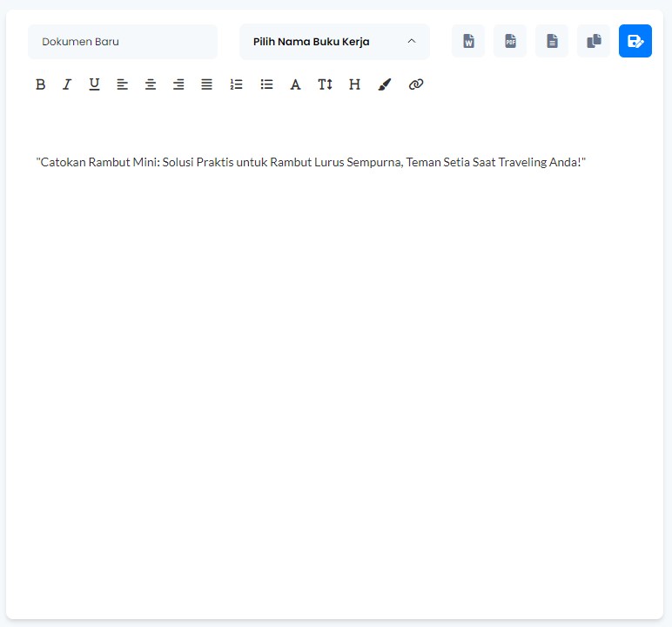Open the font size options
Viewport: 672px width, 627px height.
pyautogui.click(x=325, y=84)
